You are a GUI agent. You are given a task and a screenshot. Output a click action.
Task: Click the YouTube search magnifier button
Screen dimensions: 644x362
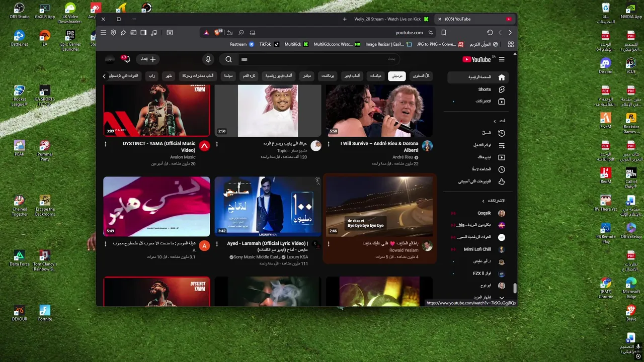tap(228, 59)
